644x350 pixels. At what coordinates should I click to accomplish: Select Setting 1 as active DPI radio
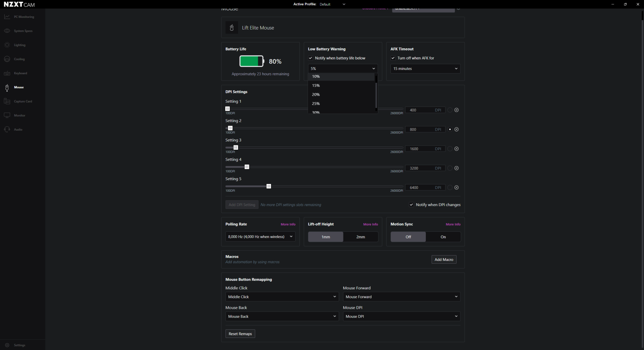(x=450, y=110)
